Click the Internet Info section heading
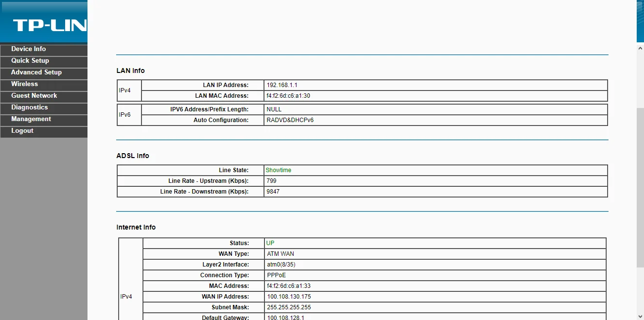This screenshot has height=320, width=644. point(136,227)
